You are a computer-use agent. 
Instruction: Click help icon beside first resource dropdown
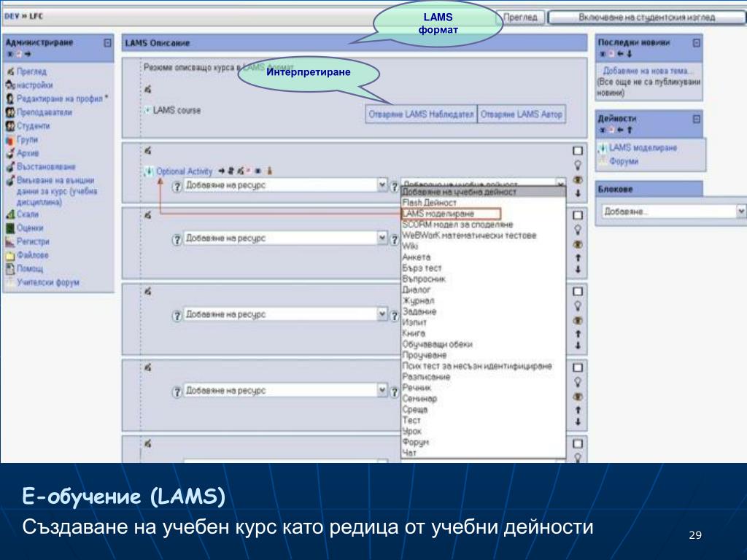tap(177, 186)
